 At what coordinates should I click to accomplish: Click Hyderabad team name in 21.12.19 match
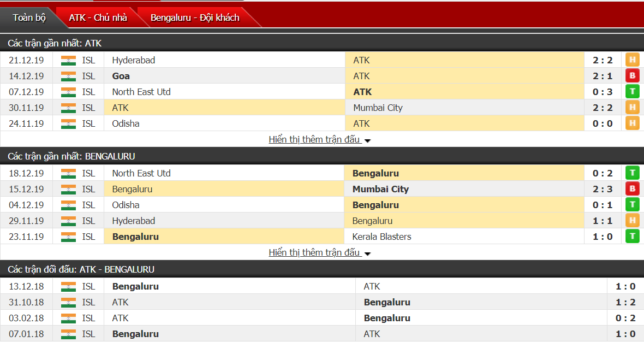[134, 60]
